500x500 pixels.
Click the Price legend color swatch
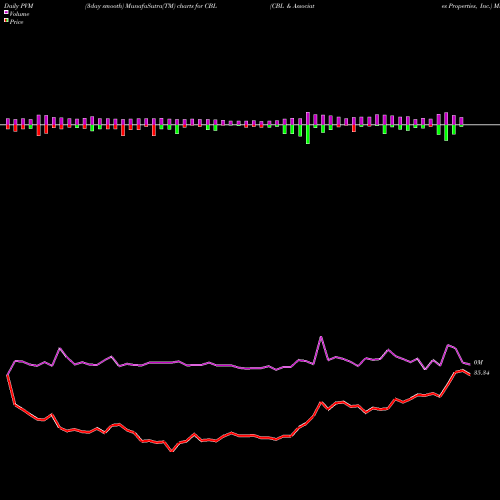6,21
